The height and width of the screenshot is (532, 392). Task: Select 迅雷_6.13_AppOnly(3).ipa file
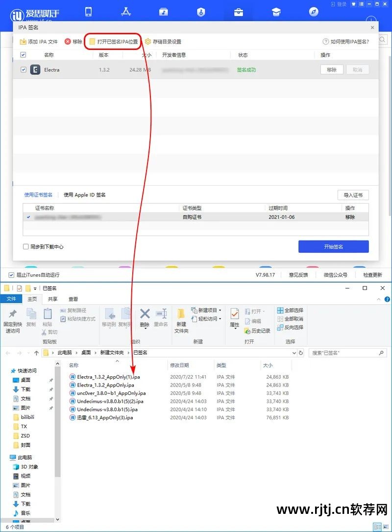(105, 418)
